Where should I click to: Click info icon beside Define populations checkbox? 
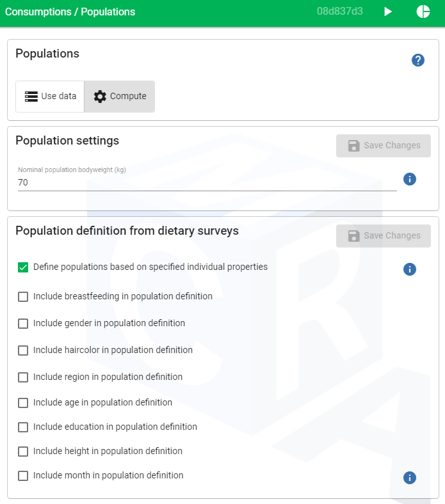(x=410, y=269)
